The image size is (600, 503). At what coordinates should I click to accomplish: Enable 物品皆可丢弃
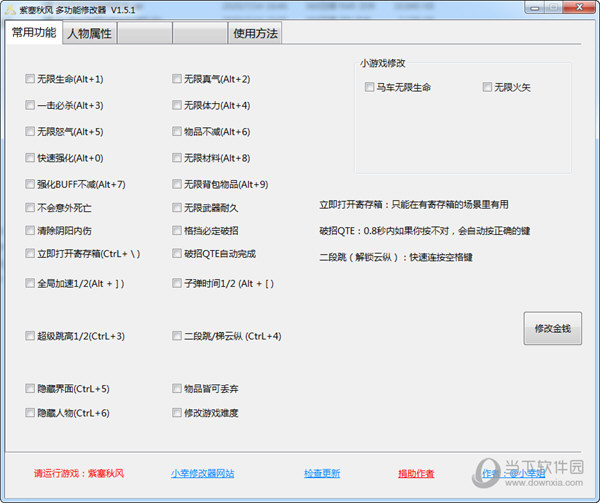[177, 389]
